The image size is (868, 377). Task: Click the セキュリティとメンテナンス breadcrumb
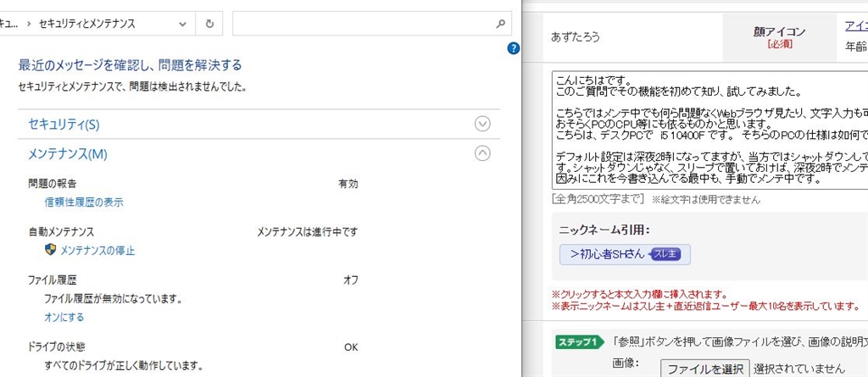click(x=87, y=24)
